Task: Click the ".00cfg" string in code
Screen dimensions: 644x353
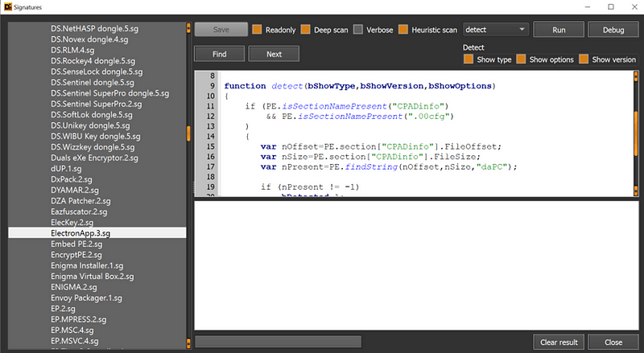Action: pyautogui.click(x=428, y=116)
